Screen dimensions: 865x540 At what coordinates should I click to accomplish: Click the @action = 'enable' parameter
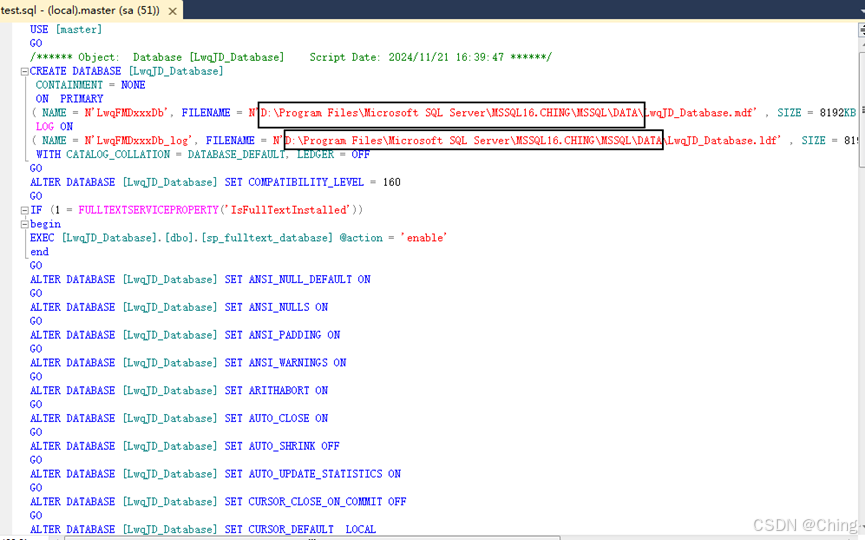click(x=393, y=238)
